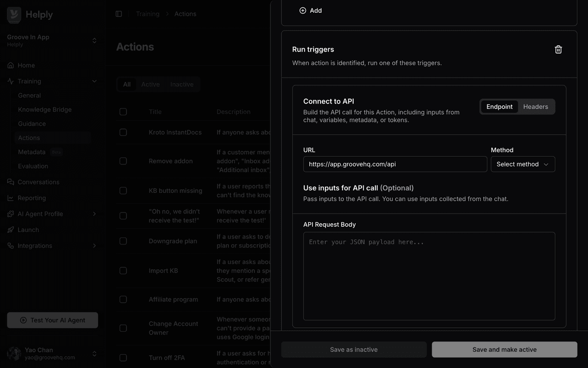Switch to the Headers tab
This screenshot has width=588, height=368.
(x=536, y=106)
